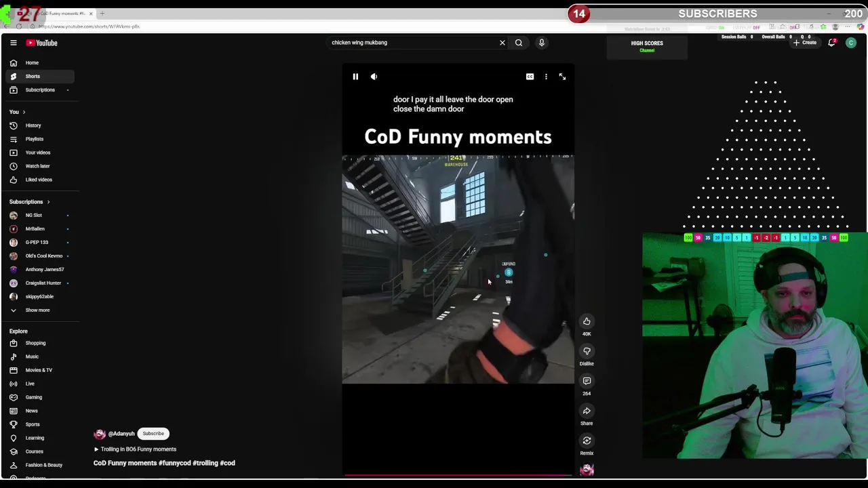Open the Short's three-dot options menu
The width and height of the screenshot is (868, 488).
coord(546,77)
